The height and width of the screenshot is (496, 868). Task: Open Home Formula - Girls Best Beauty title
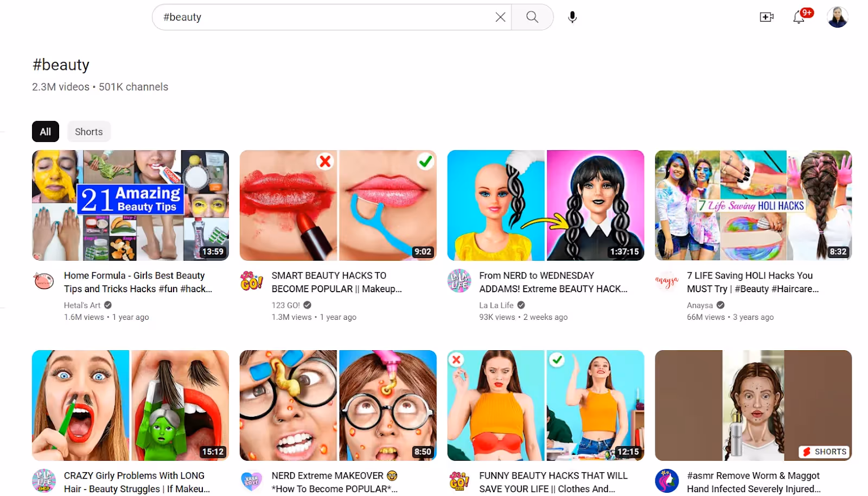138,282
